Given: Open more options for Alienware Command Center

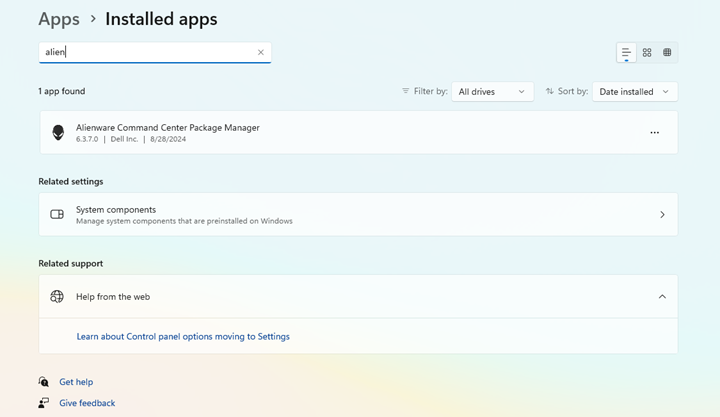Looking at the screenshot, I should coord(654,132).
